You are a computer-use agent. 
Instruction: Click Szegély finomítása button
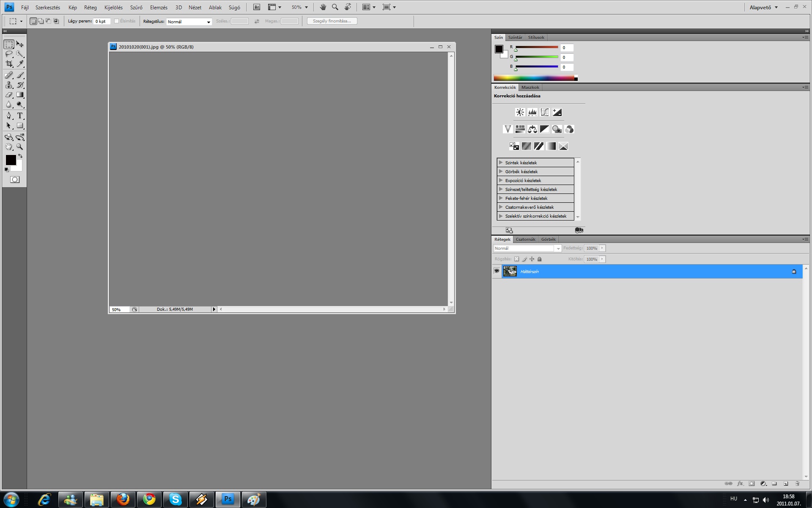pos(332,21)
